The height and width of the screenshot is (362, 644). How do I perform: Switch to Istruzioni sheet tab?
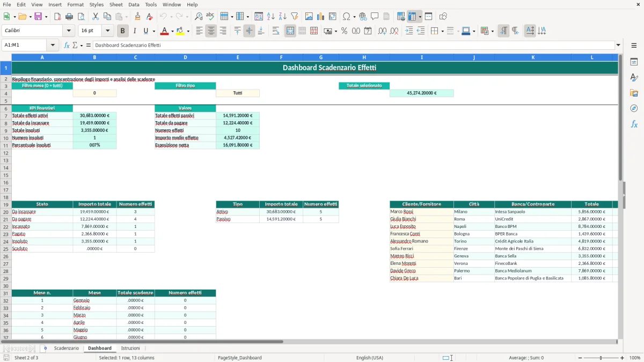130,348
